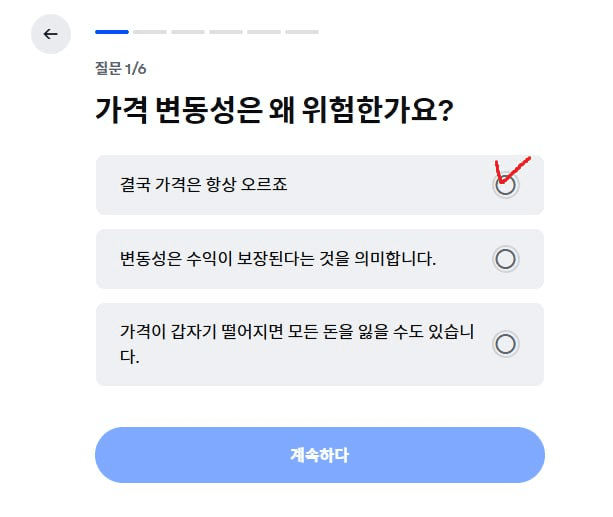Image resolution: width=613 pixels, height=517 pixels.
Task: Choose radio button for 모든 돈을 잃을 수도 answer
Action: tap(506, 344)
